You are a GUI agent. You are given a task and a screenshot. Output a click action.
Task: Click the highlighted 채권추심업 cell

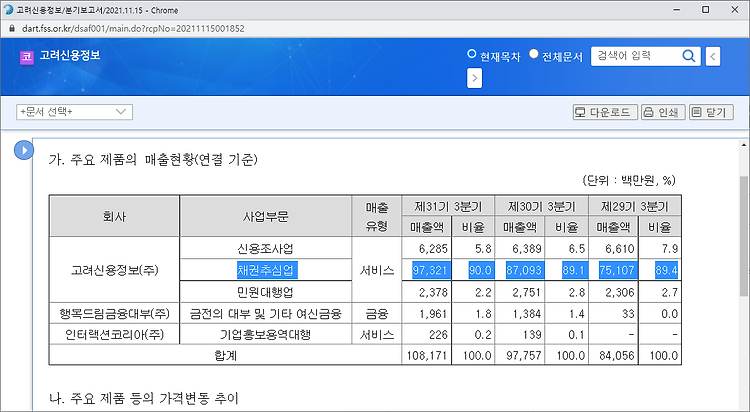tap(267, 270)
